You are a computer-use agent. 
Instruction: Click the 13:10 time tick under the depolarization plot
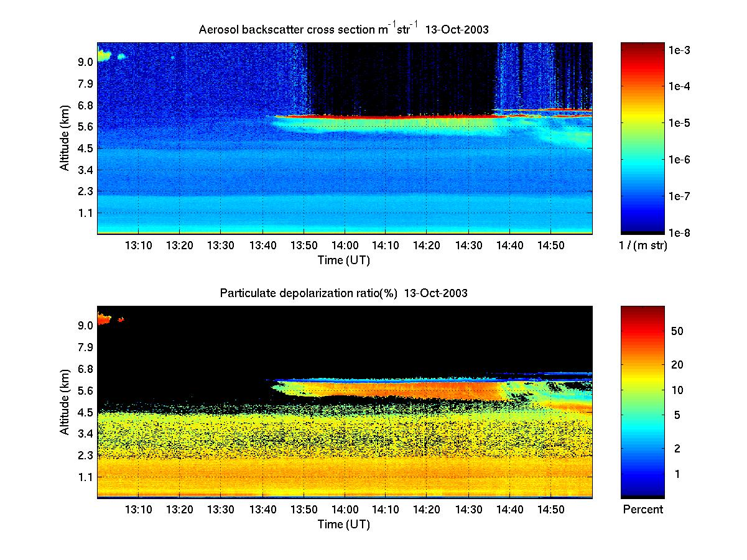pos(139,509)
